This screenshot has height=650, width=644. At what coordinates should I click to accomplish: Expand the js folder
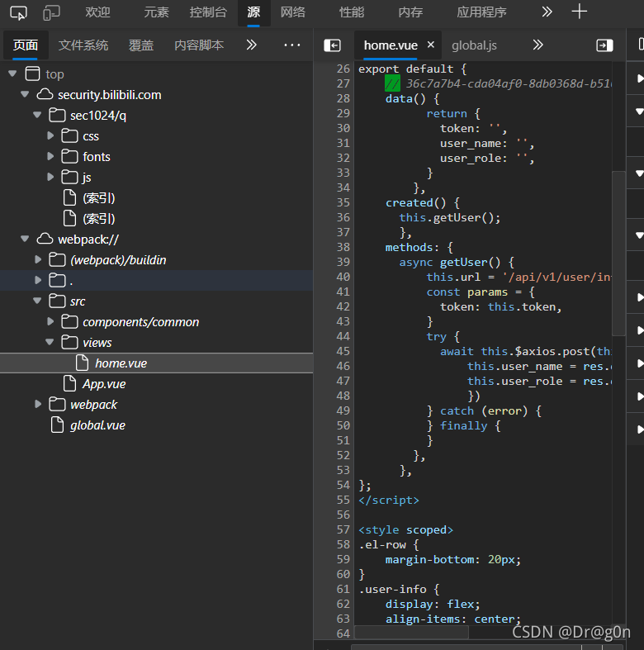coord(50,177)
